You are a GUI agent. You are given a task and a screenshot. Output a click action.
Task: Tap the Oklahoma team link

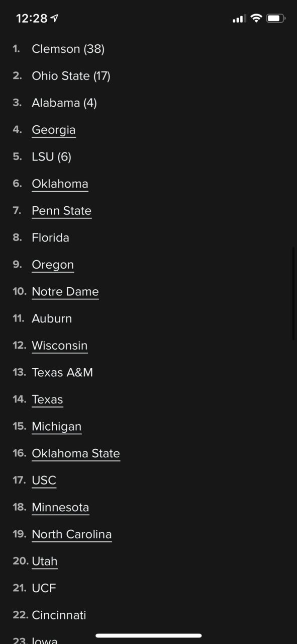(60, 184)
